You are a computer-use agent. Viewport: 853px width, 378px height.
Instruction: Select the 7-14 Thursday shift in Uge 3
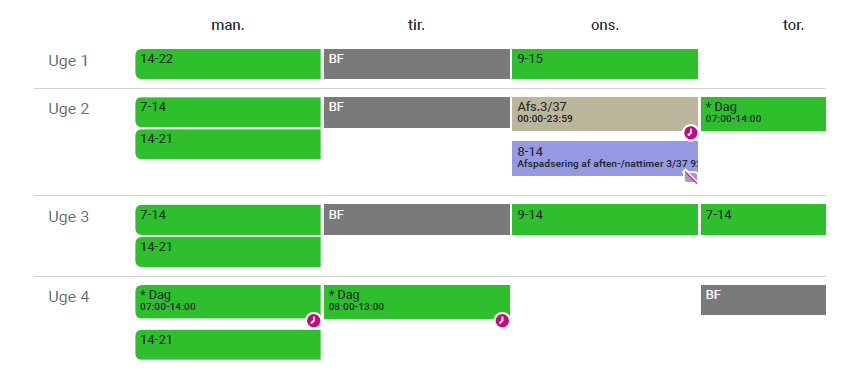(x=763, y=220)
